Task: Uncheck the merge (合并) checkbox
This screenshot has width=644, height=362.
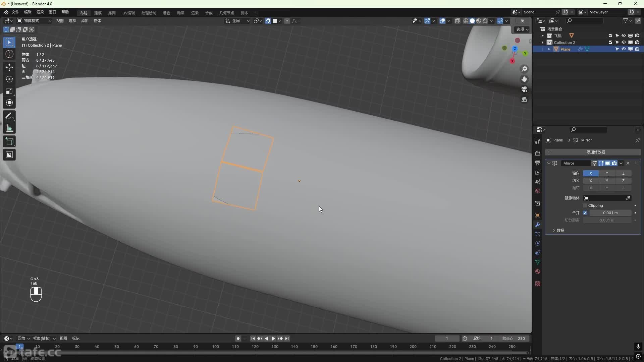Action: coord(585,213)
